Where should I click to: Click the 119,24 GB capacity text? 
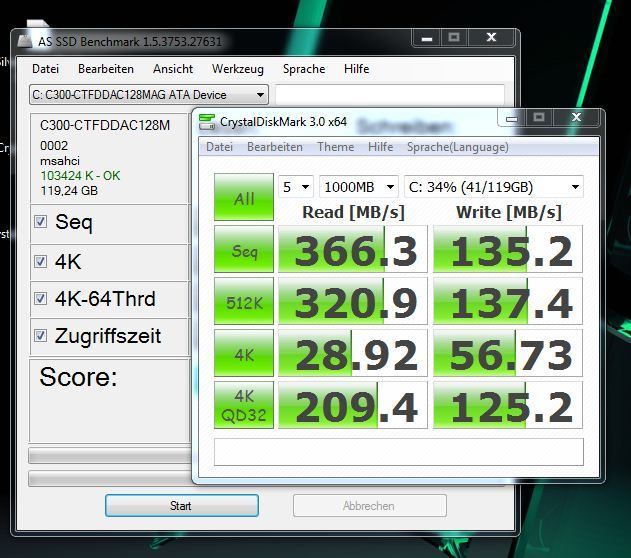coord(69,191)
